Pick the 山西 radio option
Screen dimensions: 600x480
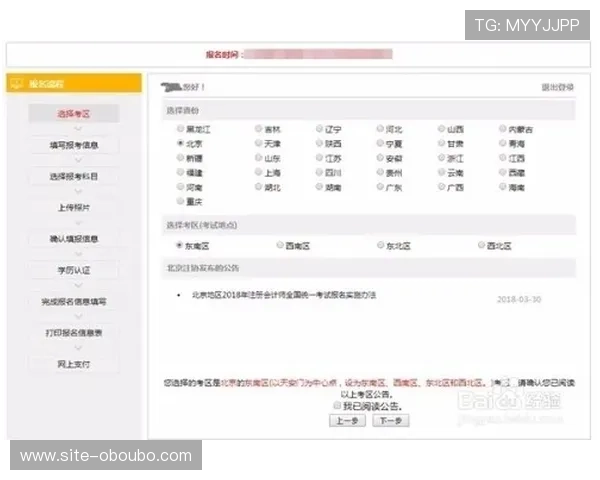[x=442, y=129]
